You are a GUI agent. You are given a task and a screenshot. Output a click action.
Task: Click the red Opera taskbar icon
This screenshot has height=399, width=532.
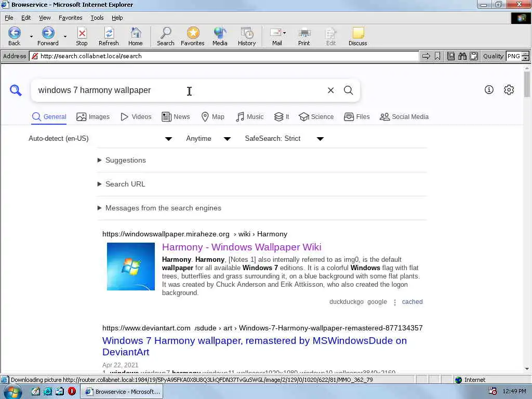tap(72, 391)
